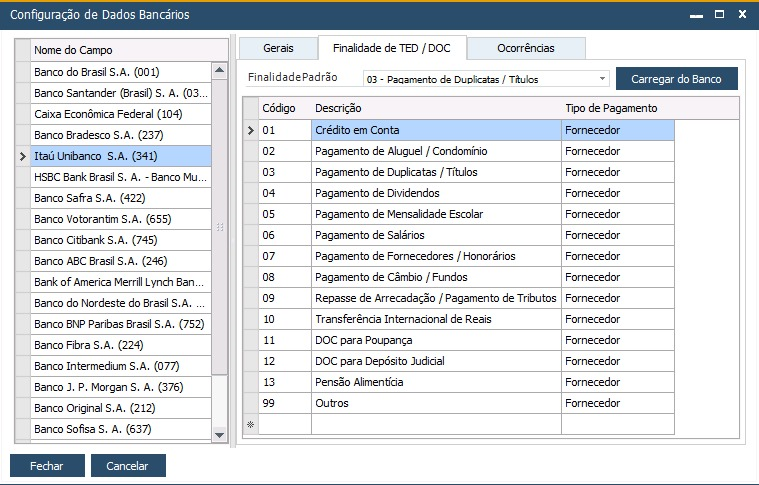Click Fornecedor in the DOC para Poupança row

pos(618,340)
